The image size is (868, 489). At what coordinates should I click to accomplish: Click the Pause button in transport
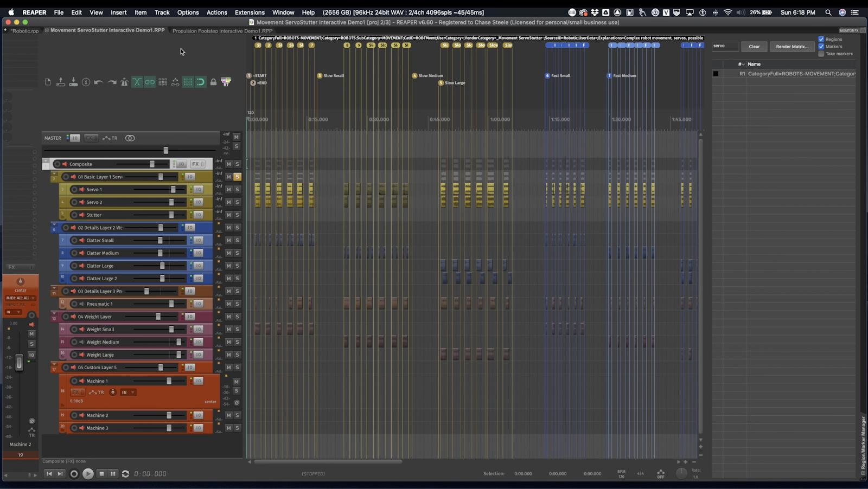pos(113,474)
